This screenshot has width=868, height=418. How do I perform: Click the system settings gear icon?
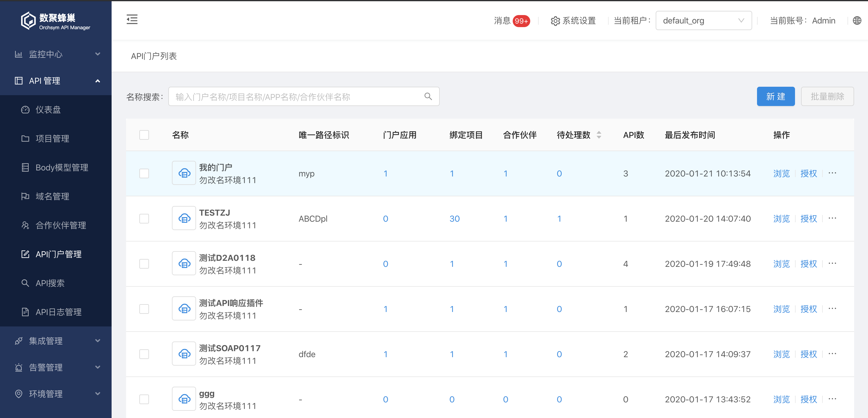coord(555,21)
